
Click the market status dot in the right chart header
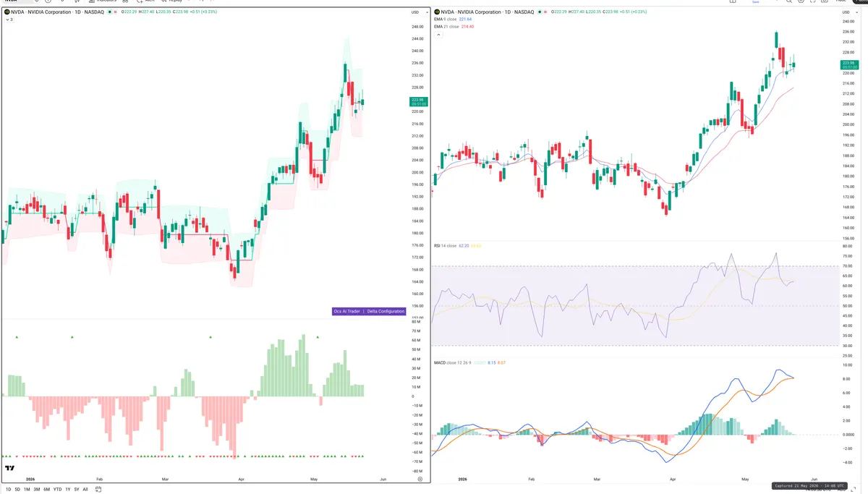[539, 12]
